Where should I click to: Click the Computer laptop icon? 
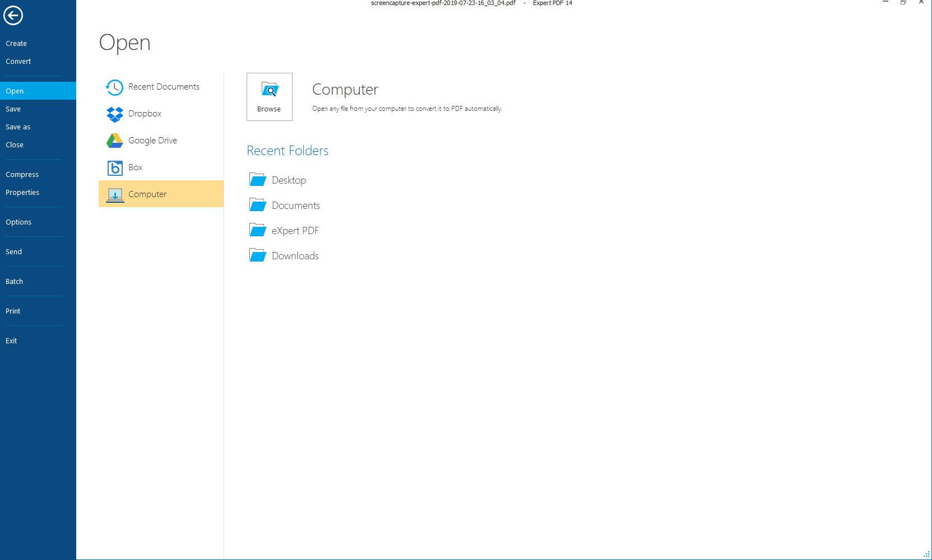click(x=115, y=195)
